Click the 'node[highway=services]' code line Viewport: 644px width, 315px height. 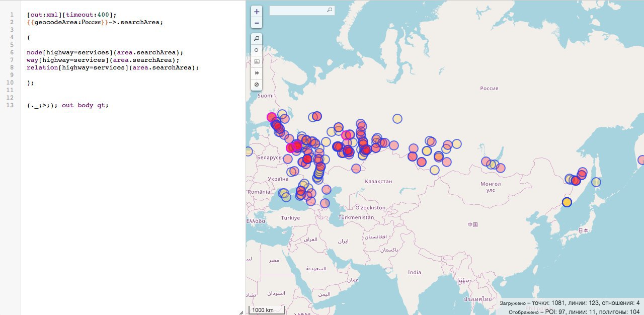point(105,52)
